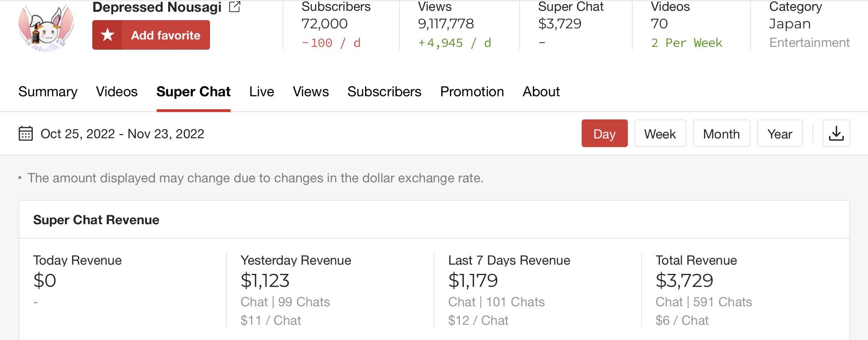Click the $11 / Chat average
Screen dimensions: 868x340
pos(271,320)
